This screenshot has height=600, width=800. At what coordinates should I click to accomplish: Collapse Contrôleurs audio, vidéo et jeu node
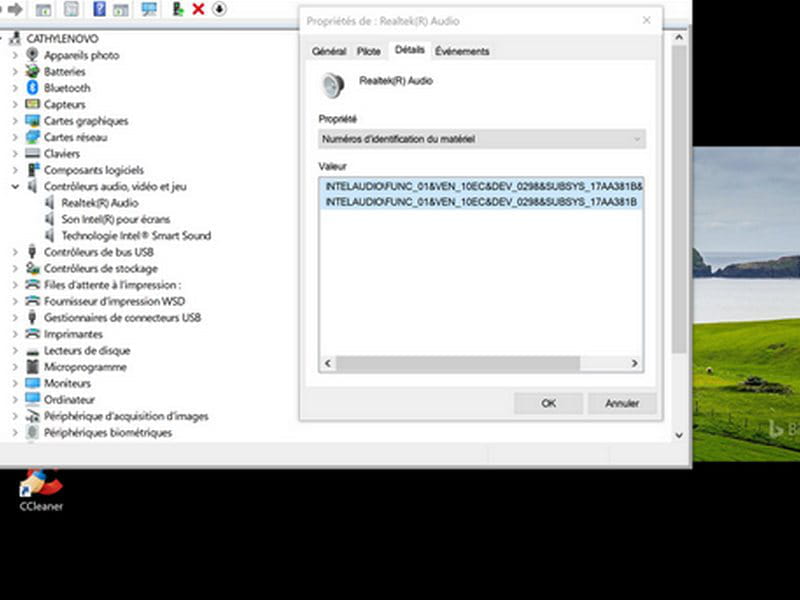pyautogui.click(x=15, y=186)
